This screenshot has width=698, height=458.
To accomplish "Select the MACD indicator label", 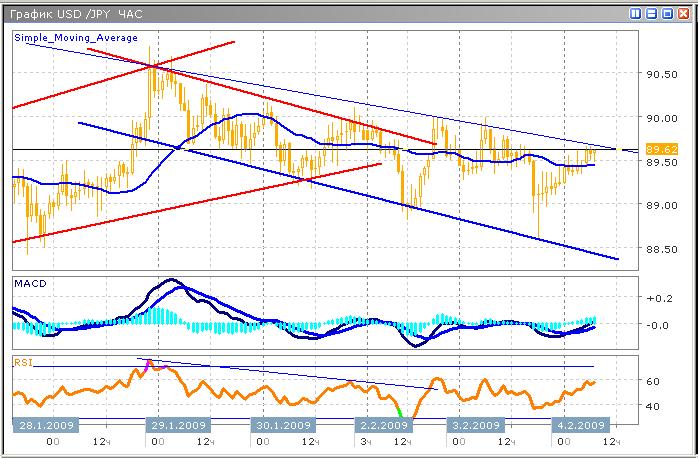I will tap(28, 285).
